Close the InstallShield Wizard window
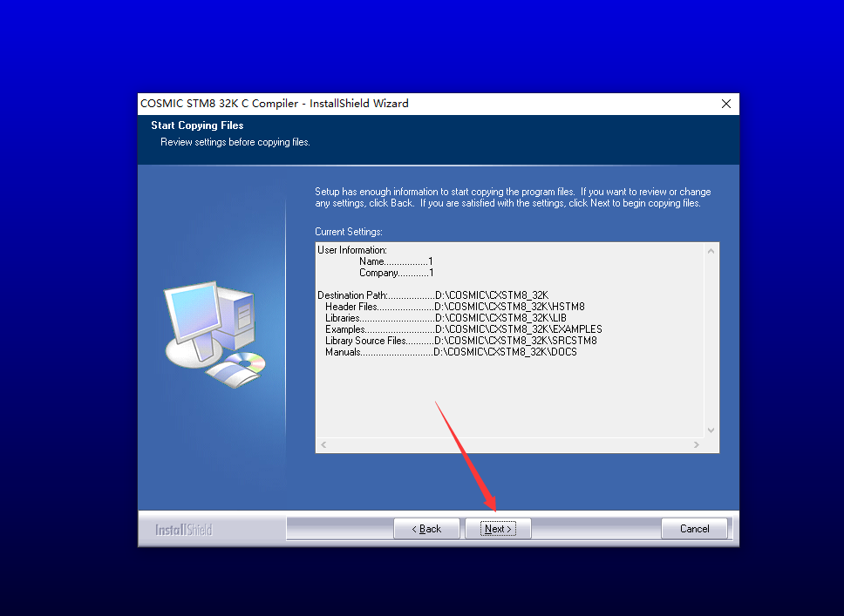This screenshot has width=844, height=616. coord(726,104)
